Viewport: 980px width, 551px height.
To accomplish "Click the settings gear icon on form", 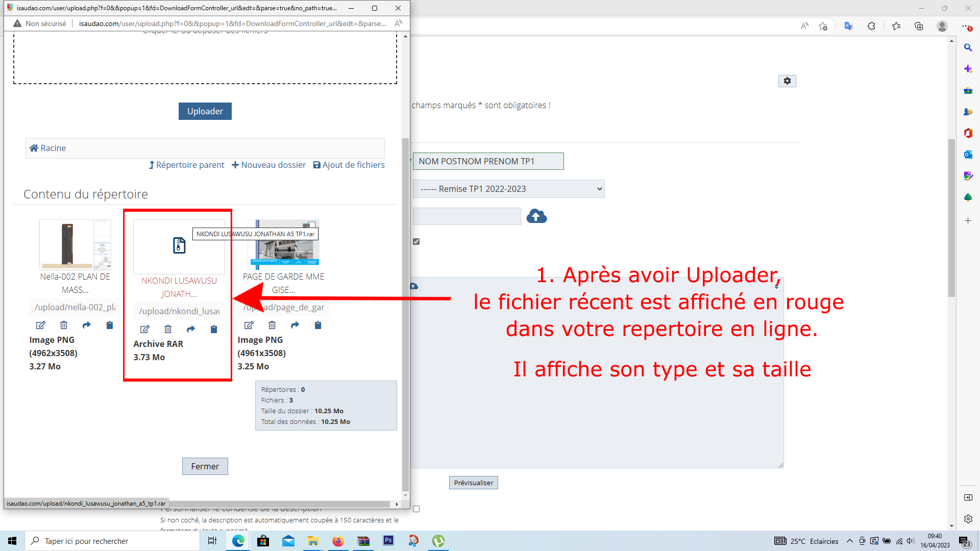I will (787, 81).
